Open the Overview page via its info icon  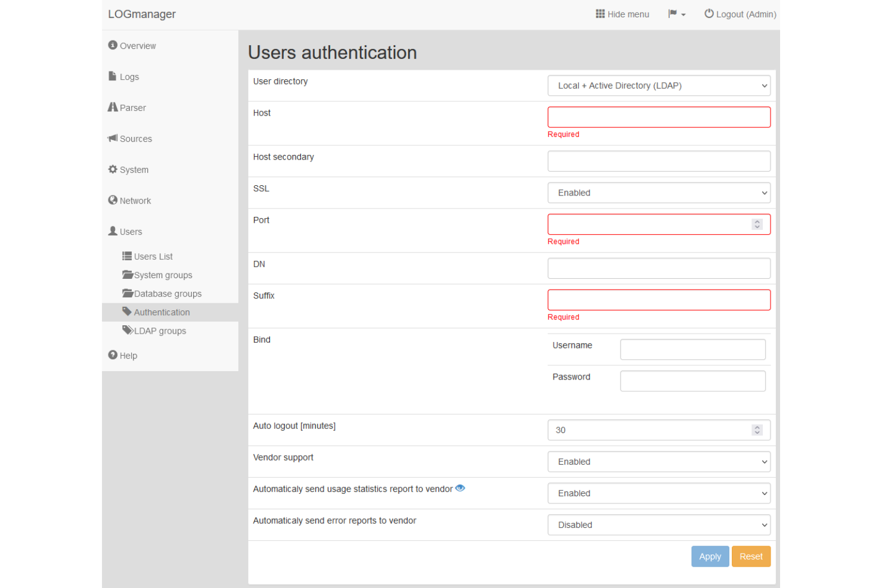coord(113,45)
